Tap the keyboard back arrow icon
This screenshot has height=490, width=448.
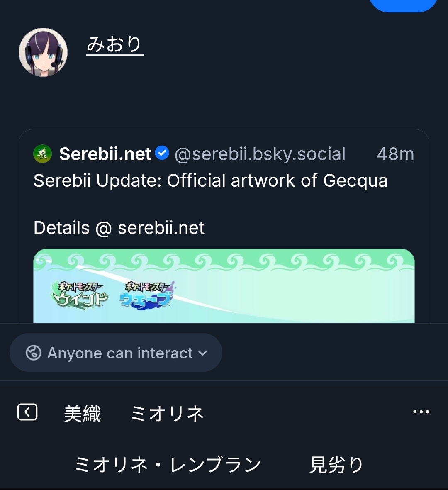(27, 412)
